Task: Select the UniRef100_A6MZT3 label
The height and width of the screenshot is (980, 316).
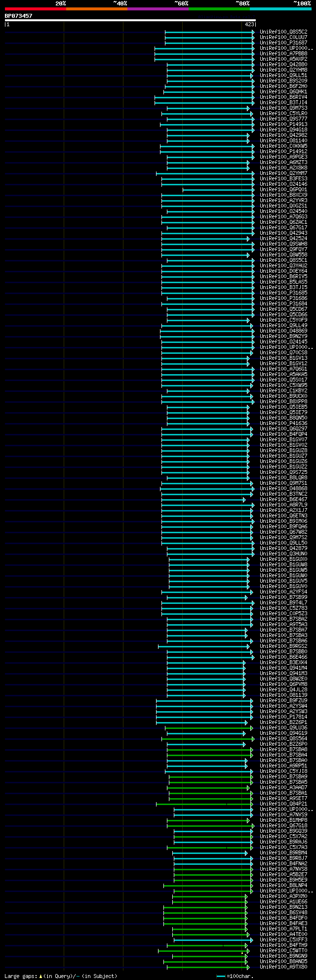Action: click(283, 162)
